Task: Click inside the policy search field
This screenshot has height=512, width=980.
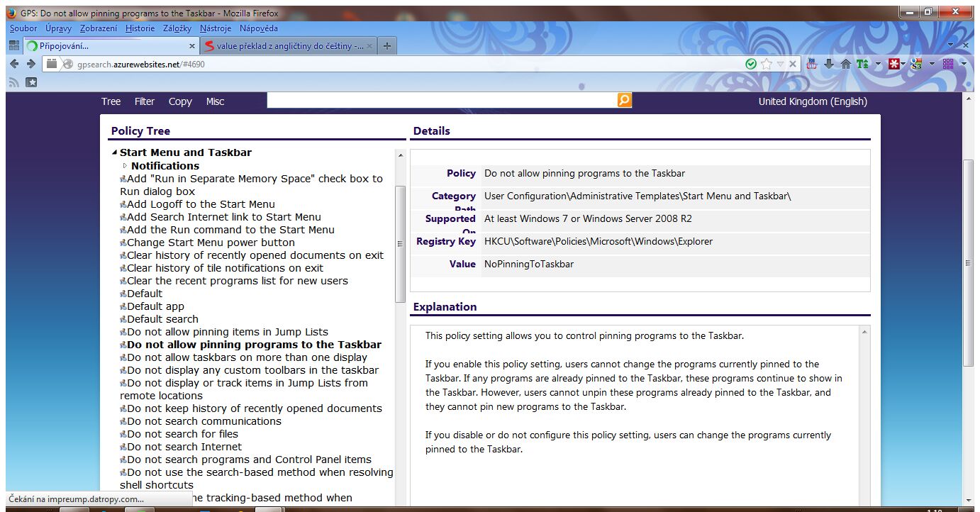Action: 442,100
